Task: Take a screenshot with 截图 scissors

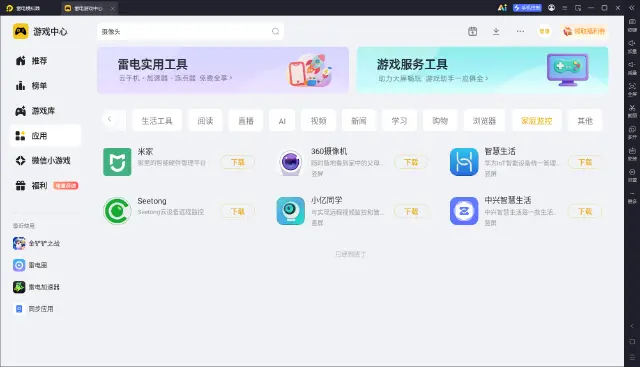Action: pyautogui.click(x=632, y=111)
